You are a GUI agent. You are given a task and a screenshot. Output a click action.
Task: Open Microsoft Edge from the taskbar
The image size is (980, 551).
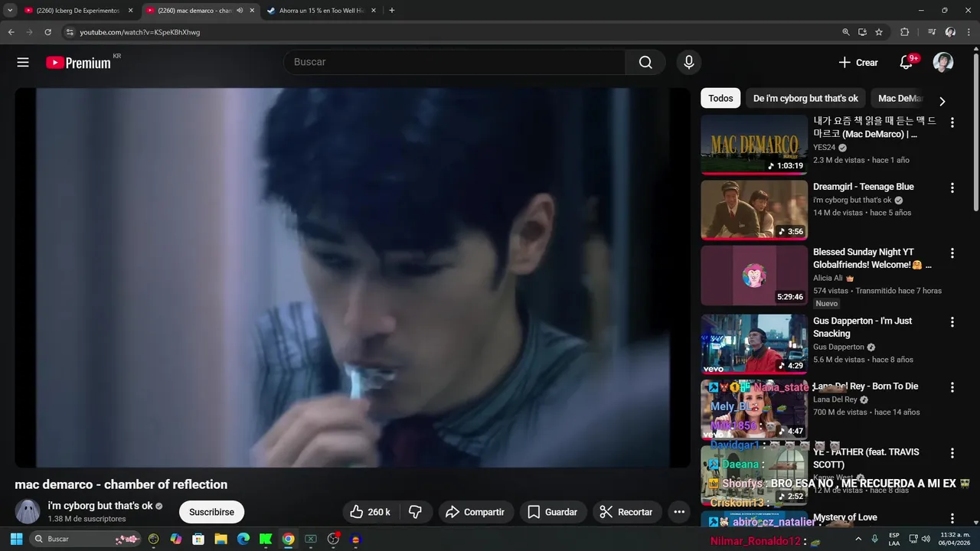243,539
